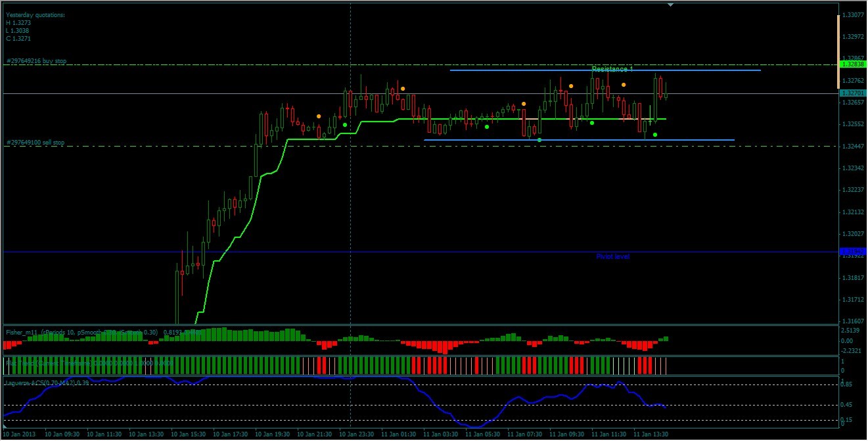Select the #297649100 sell stop order label
This screenshot has width=868, height=441.
(x=35, y=142)
